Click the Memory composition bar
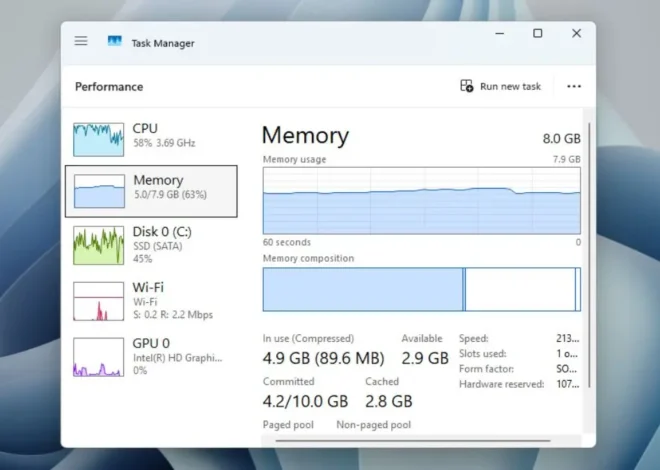This screenshot has width=660, height=470. click(x=422, y=289)
